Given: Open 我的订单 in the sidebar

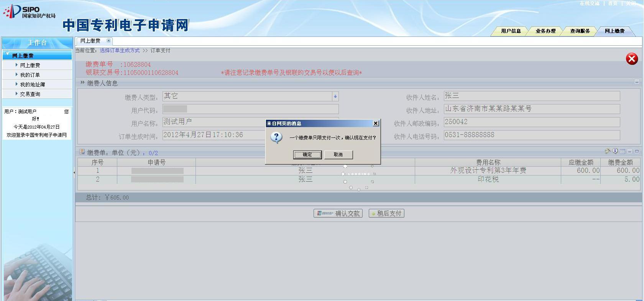Looking at the screenshot, I should 30,75.
